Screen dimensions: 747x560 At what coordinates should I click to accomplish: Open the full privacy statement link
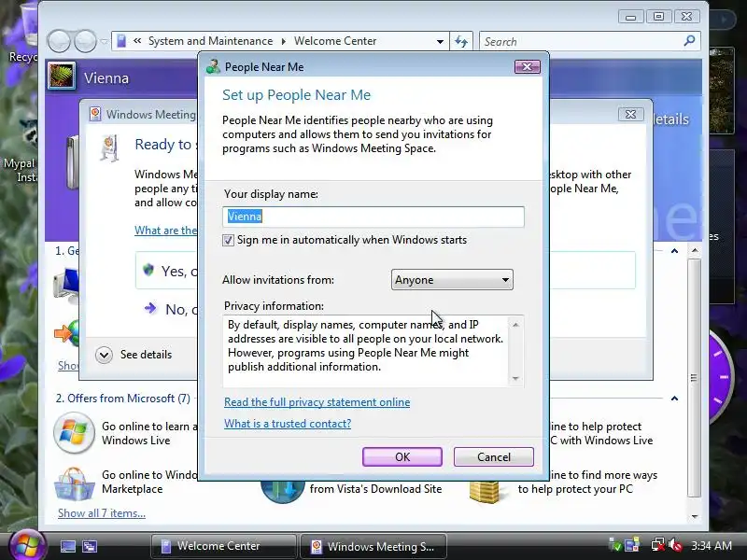317,402
